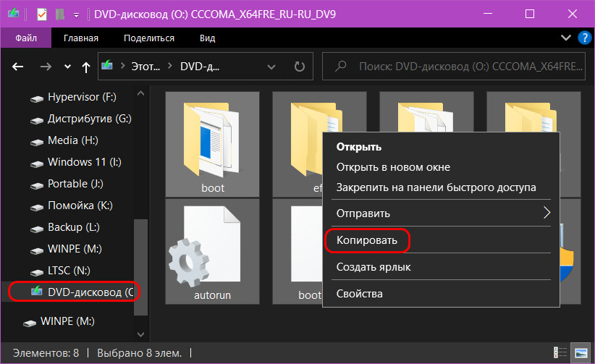
Task: Choose Закрепить на панели быстрого доступа
Action: pyautogui.click(x=436, y=187)
